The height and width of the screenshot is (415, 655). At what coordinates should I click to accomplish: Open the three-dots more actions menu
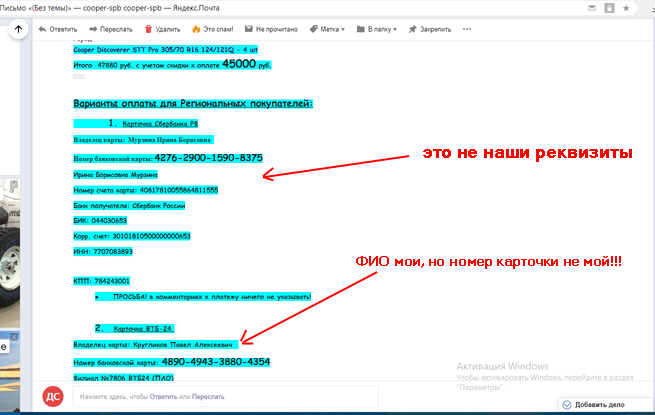coord(467,29)
